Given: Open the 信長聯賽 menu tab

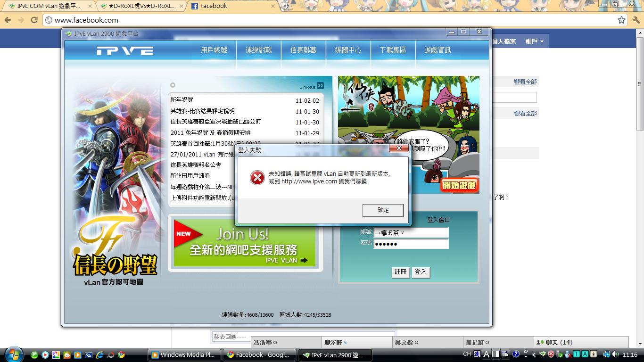Looking at the screenshot, I should [303, 50].
